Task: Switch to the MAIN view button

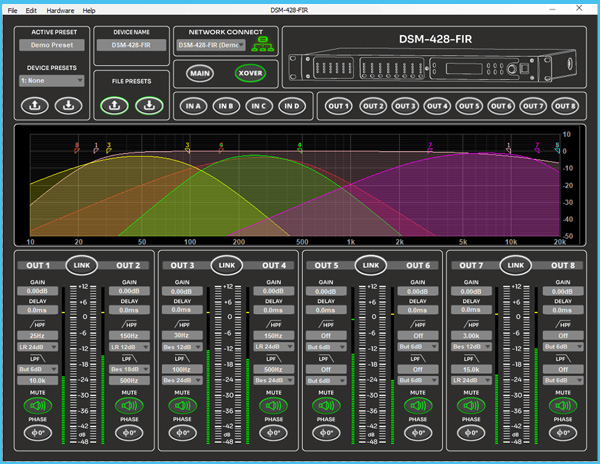Action: tap(200, 73)
